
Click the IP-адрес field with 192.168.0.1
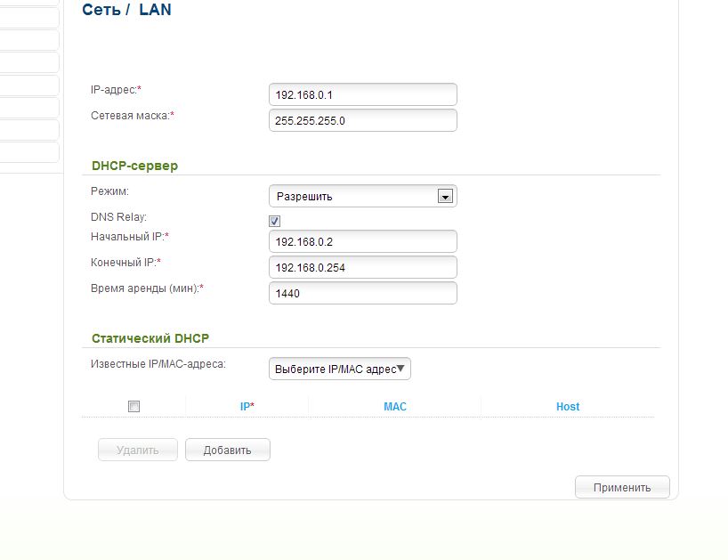pos(362,94)
